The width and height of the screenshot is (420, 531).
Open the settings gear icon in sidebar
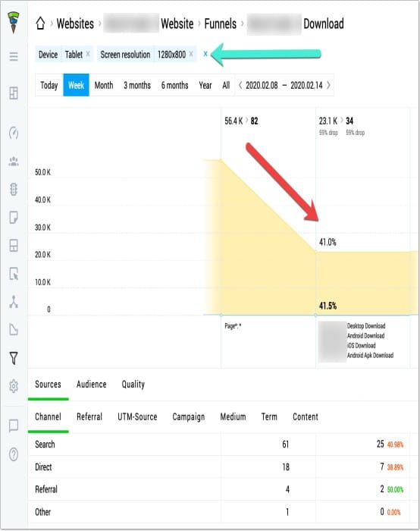pos(14,385)
